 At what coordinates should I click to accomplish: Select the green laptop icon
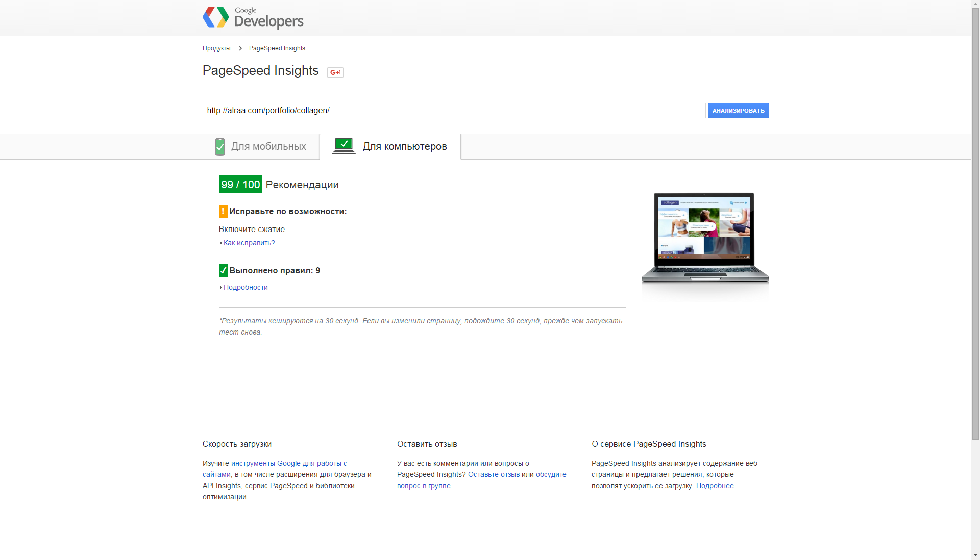coord(344,145)
